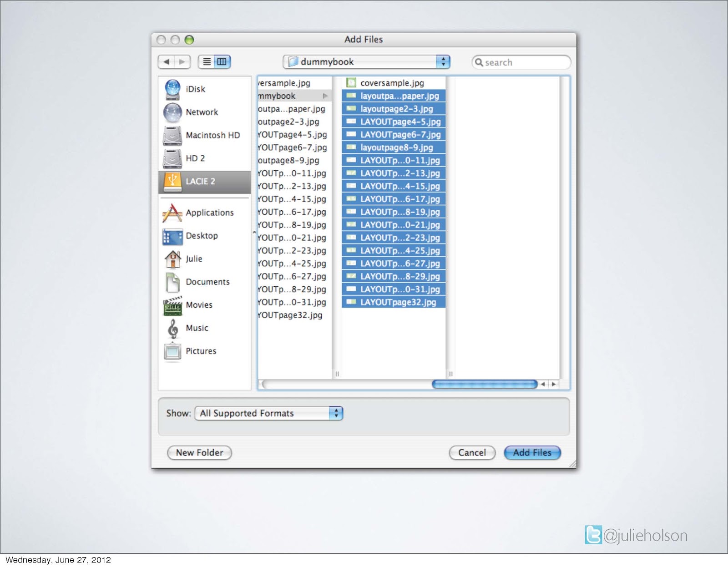The image size is (728, 568).
Task: Click YOUTp...0-11.jpg in left column
Action: click(x=295, y=173)
